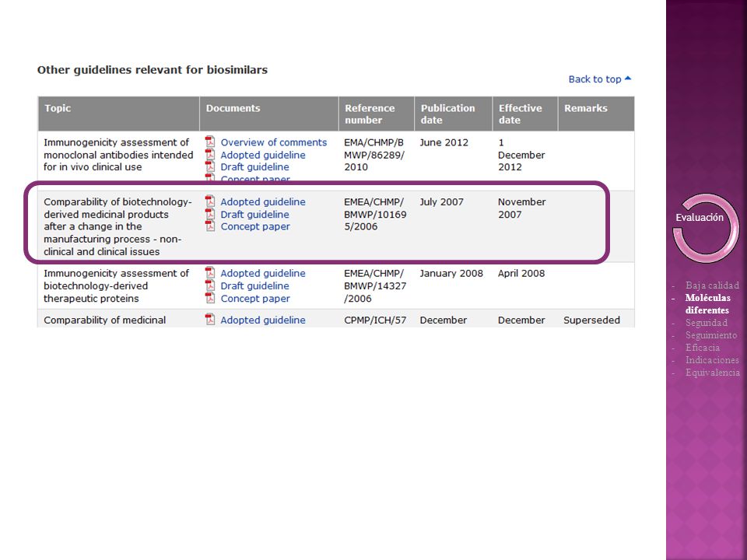
Task: Open Concept paper for therapeutic proteins immunogenicity
Action: coord(255,299)
